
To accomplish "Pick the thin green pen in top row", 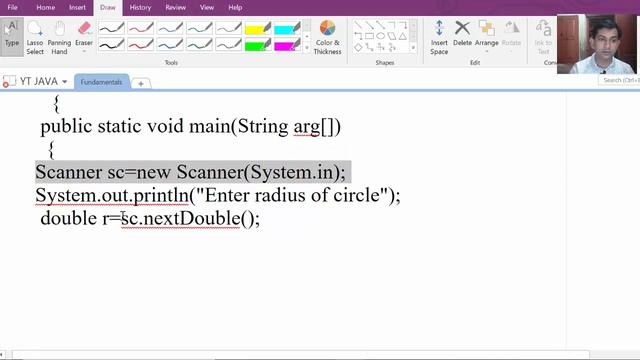I will click(199, 28).
